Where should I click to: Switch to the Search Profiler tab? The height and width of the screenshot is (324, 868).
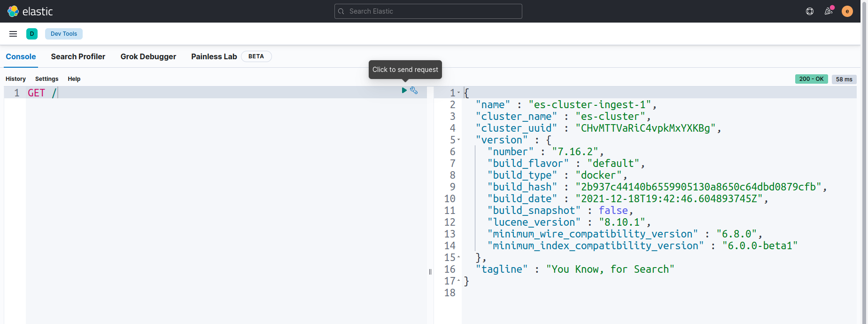(x=78, y=56)
